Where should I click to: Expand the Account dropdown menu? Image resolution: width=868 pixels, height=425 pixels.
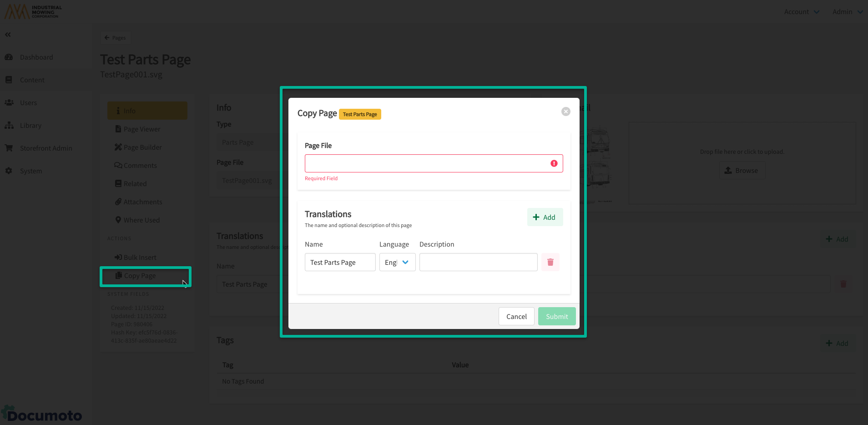tap(802, 12)
